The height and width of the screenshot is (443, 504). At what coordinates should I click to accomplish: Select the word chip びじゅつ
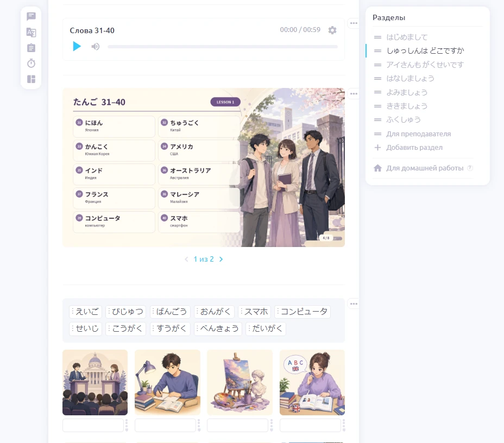126,312
